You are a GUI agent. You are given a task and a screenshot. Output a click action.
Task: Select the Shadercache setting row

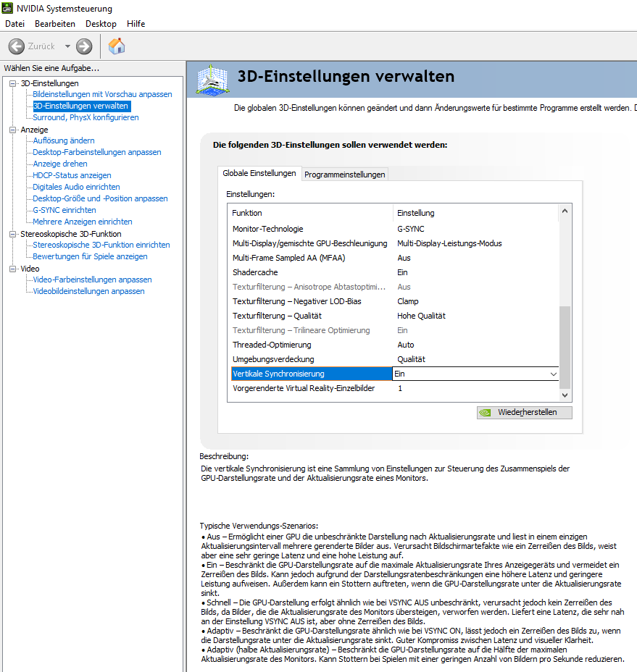pos(395,272)
